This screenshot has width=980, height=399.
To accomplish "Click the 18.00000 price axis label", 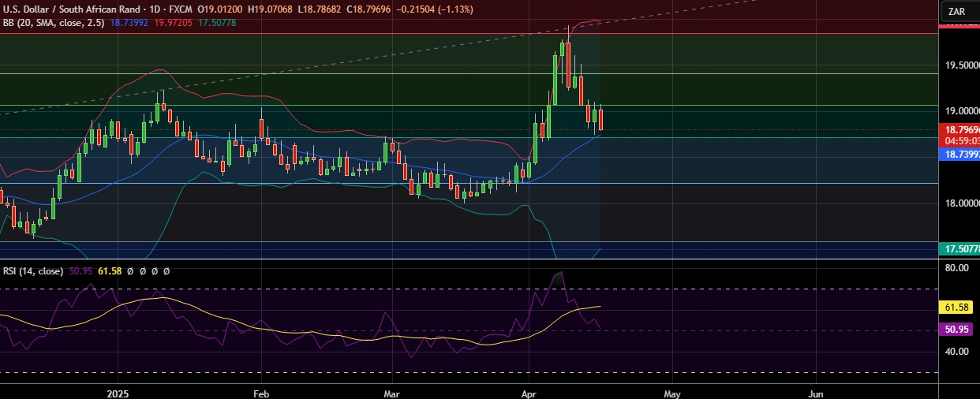I will (962, 203).
